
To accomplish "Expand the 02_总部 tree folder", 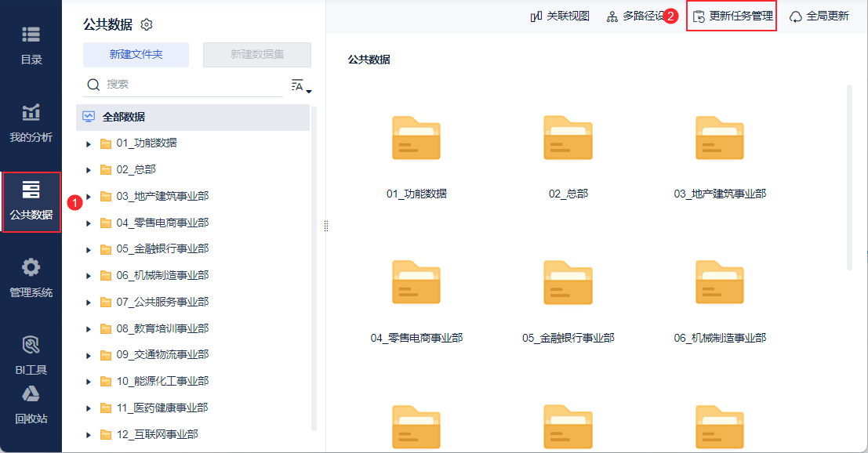I will (89, 170).
